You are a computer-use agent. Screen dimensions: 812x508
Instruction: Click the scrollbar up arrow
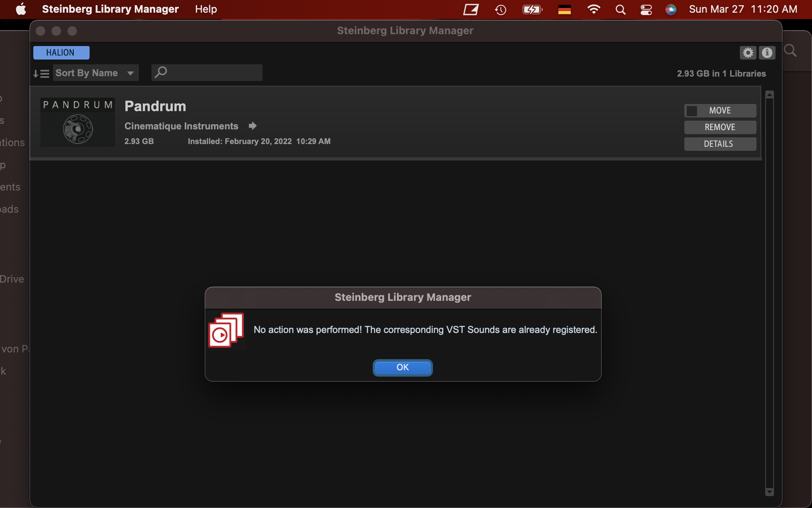[x=770, y=94]
